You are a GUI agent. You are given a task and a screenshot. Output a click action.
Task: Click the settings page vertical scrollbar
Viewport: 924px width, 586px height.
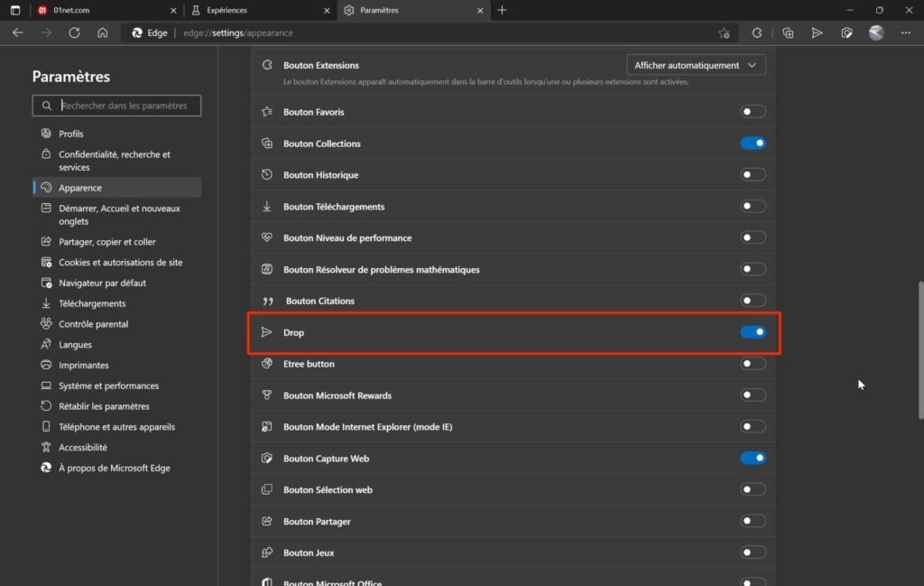(920, 350)
